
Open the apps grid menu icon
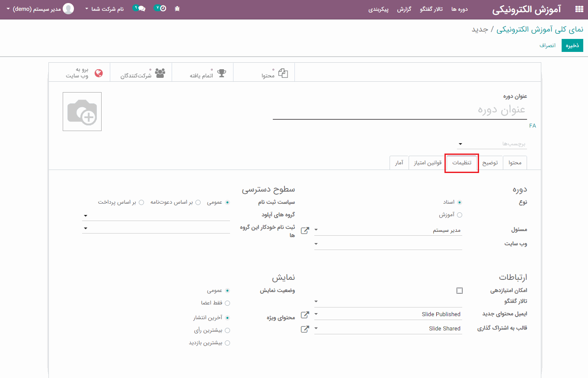tap(579, 9)
